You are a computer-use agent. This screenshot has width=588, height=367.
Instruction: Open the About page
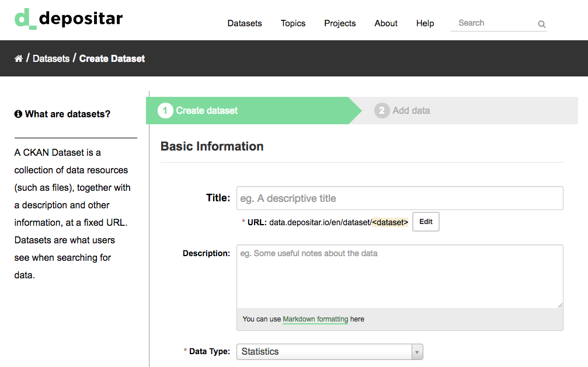[x=386, y=23]
